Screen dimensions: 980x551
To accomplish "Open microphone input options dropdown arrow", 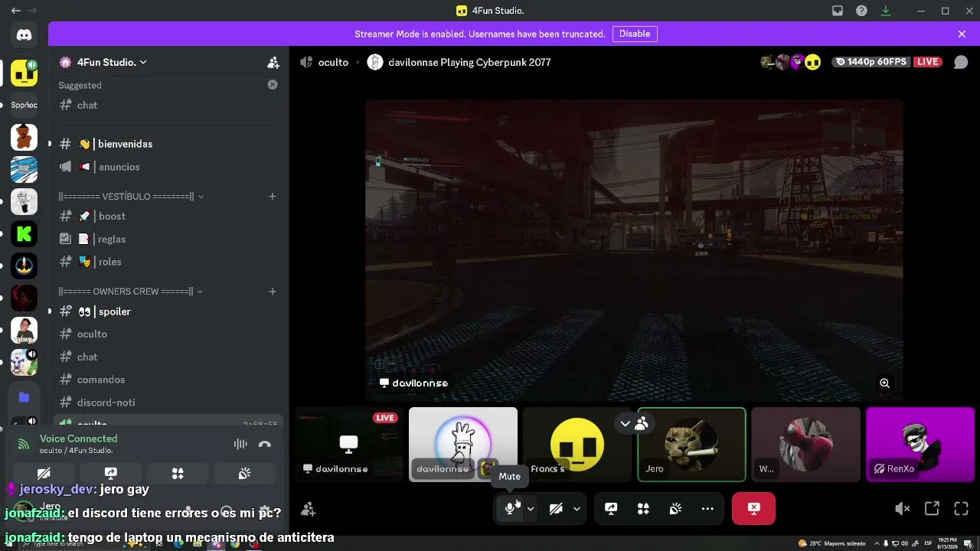I will (531, 509).
